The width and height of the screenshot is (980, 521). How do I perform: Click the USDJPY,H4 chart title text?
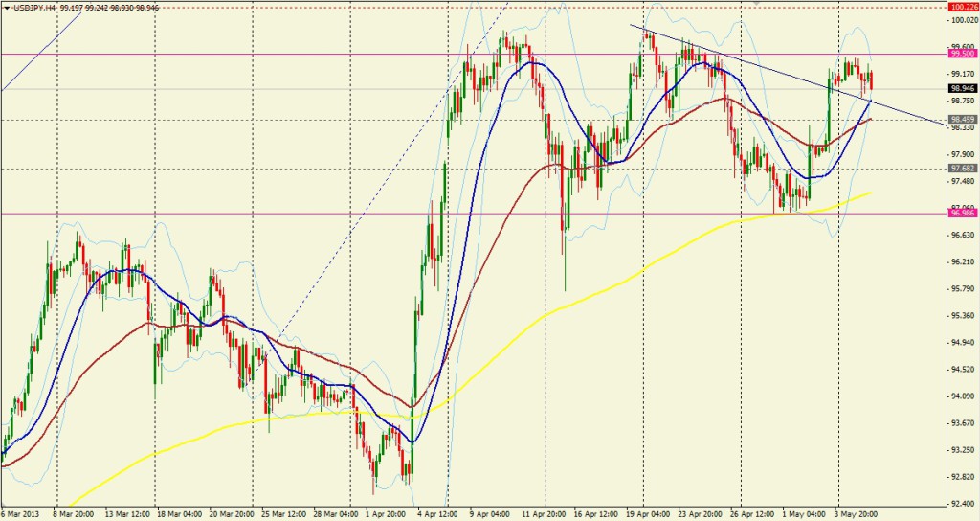34,8
